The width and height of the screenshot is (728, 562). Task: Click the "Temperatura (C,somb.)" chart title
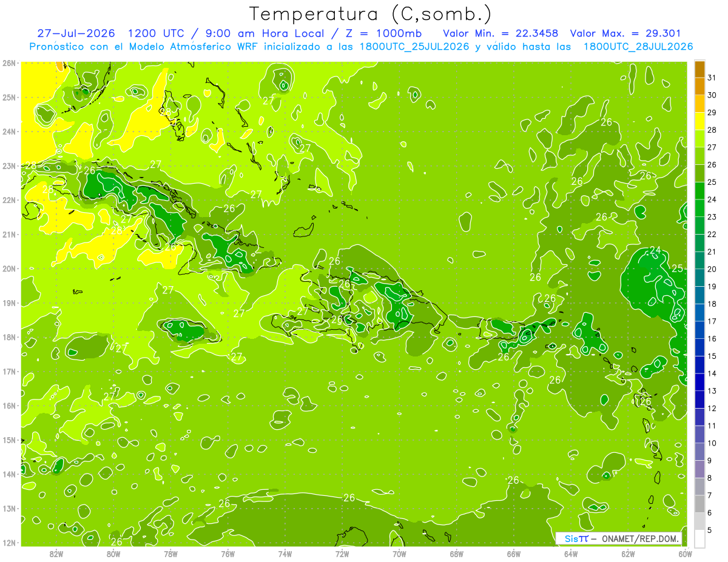(x=371, y=15)
